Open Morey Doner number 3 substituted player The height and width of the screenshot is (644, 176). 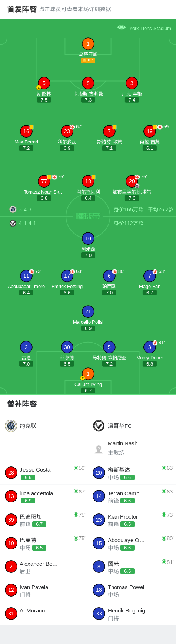pyautogui.click(x=150, y=347)
